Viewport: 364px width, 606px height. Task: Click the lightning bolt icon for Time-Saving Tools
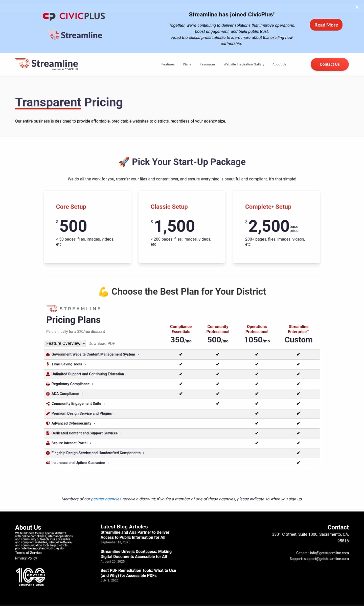(48, 364)
